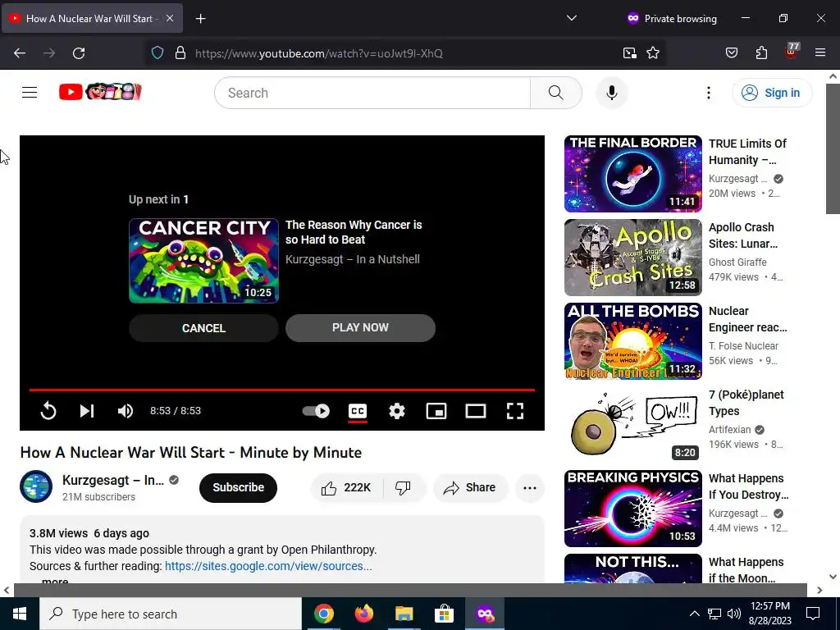Viewport: 840px width, 630px height.
Task: Focus the YouTube Search field
Action: coord(372,93)
